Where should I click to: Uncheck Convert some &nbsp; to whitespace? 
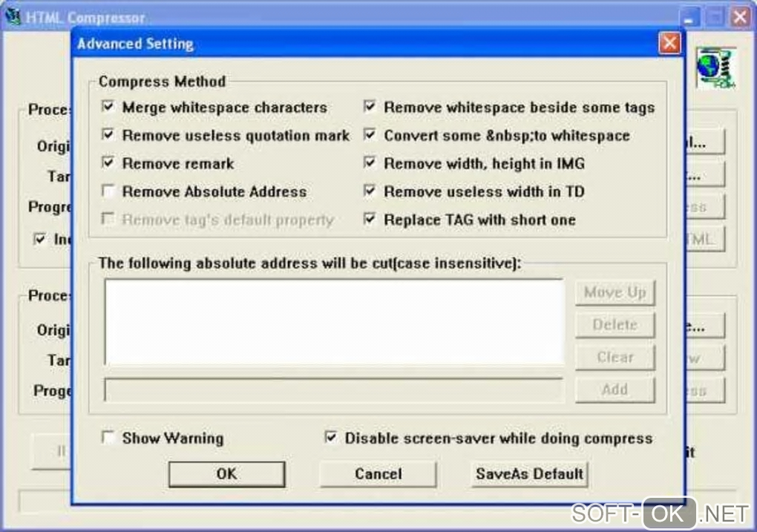point(370,134)
